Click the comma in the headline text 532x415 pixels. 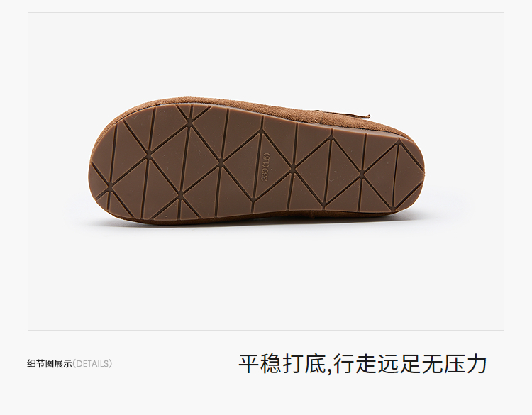(329, 370)
